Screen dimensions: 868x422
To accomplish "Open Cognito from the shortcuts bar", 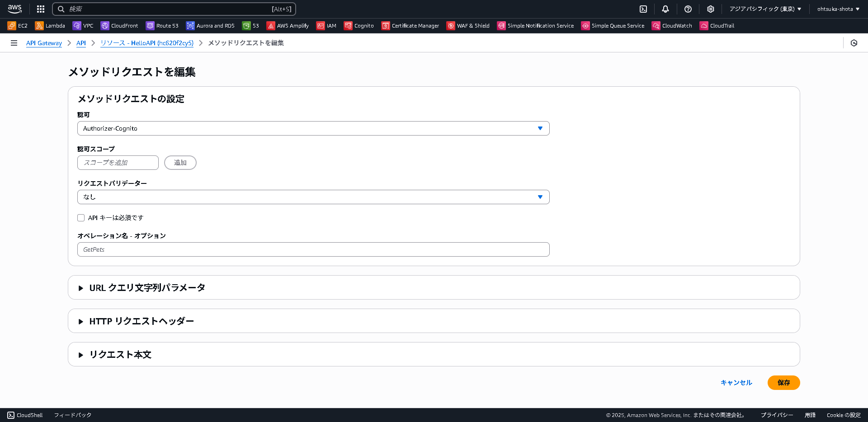I will coord(359,26).
